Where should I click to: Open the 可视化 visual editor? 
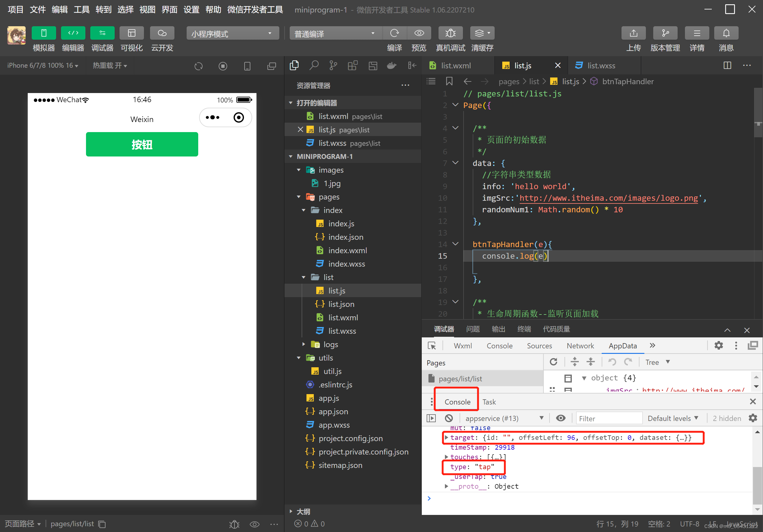pyautogui.click(x=132, y=33)
